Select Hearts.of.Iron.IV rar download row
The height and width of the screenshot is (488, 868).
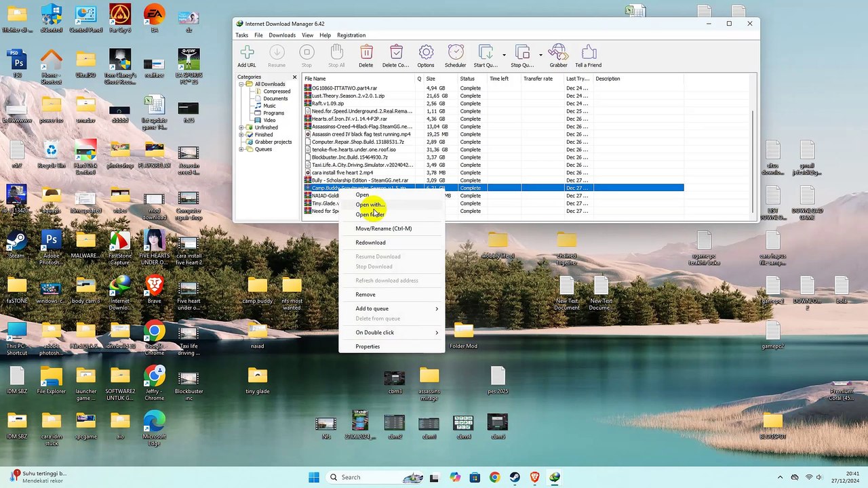[493, 119]
